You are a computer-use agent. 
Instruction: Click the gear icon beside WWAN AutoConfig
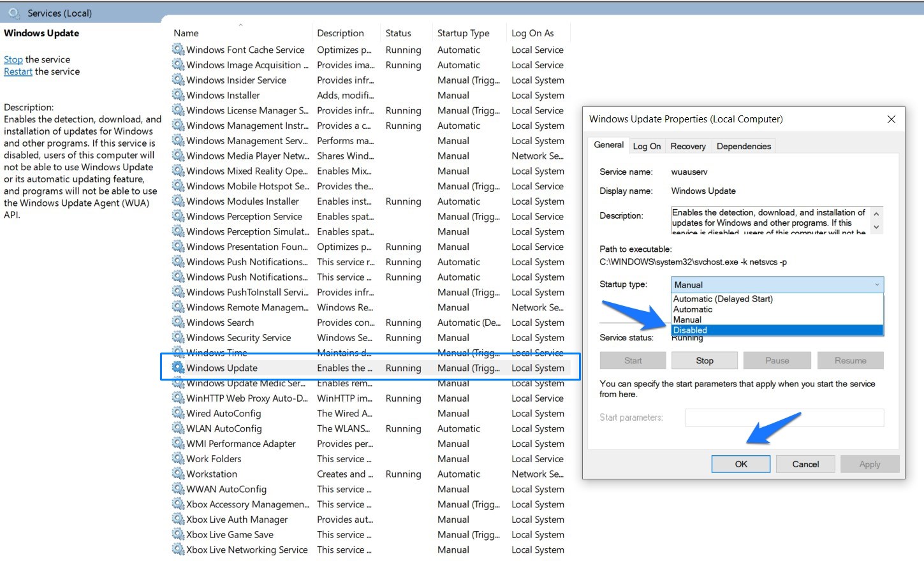(178, 489)
